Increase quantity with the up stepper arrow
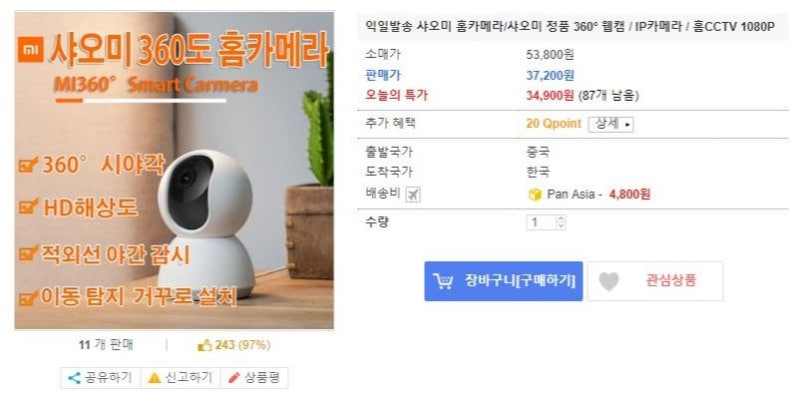Viewport: 800px width, 401px height. click(561, 219)
